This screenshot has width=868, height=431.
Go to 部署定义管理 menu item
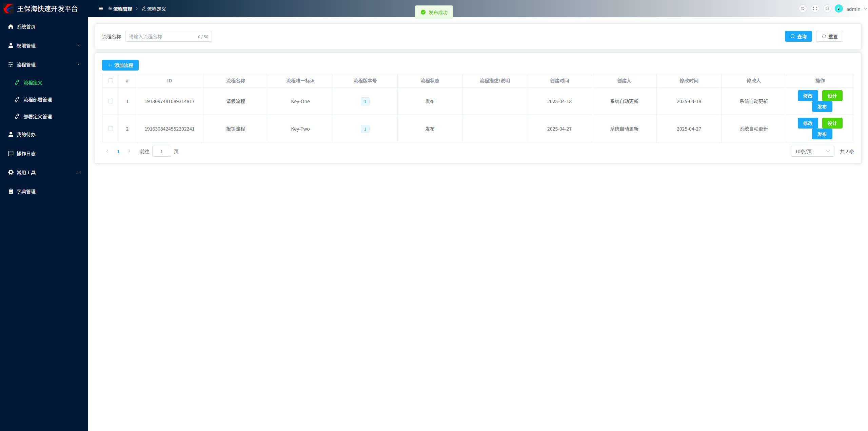tap(38, 117)
